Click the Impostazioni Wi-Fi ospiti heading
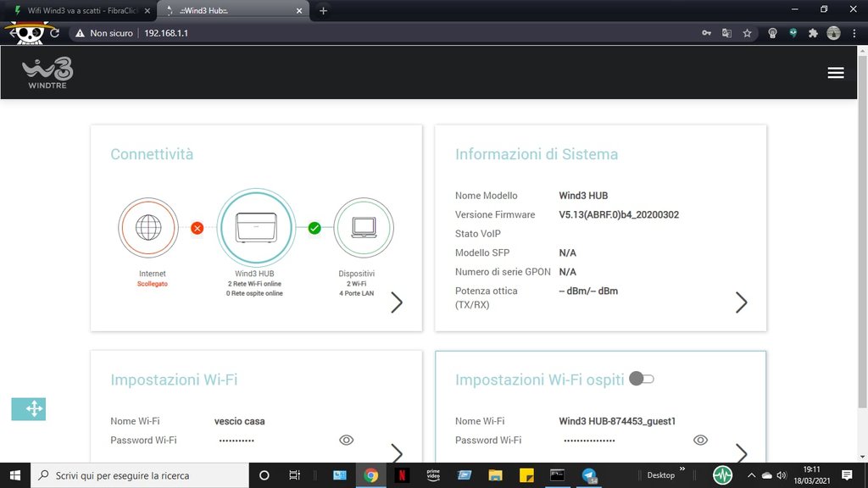This screenshot has width=868, height=488. coord(539,380)
